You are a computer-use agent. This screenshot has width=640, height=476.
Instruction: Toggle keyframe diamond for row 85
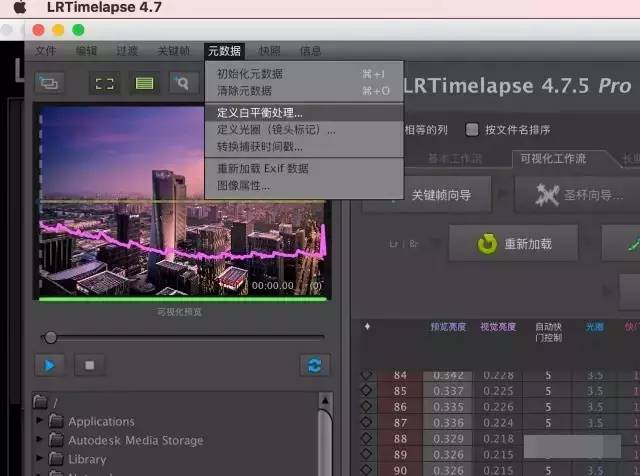coord(367,391)
